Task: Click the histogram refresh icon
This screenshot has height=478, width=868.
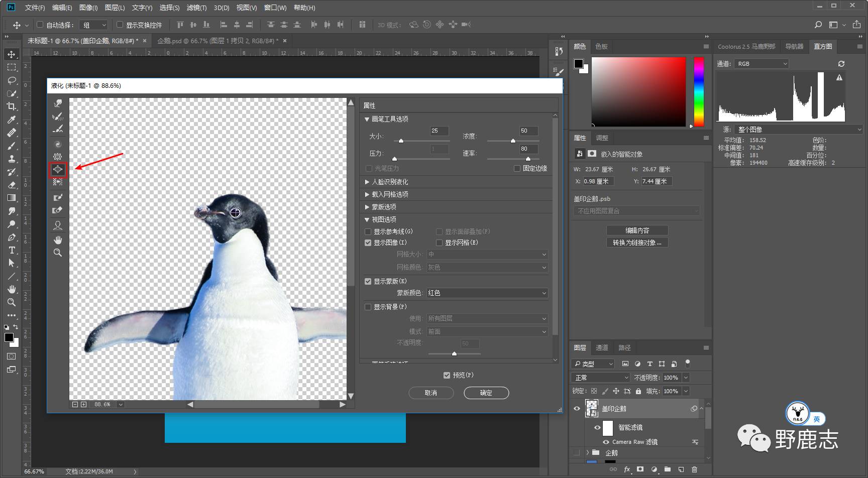Action: coord(841,64)
